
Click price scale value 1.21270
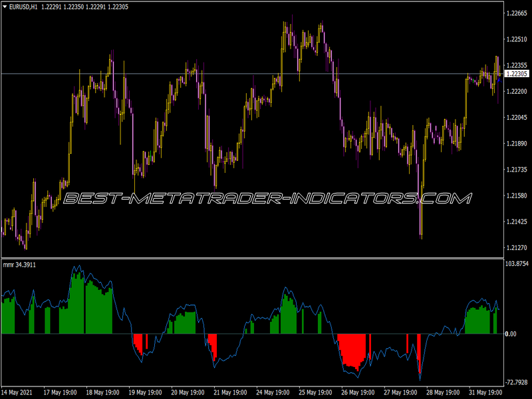[517, 247]
